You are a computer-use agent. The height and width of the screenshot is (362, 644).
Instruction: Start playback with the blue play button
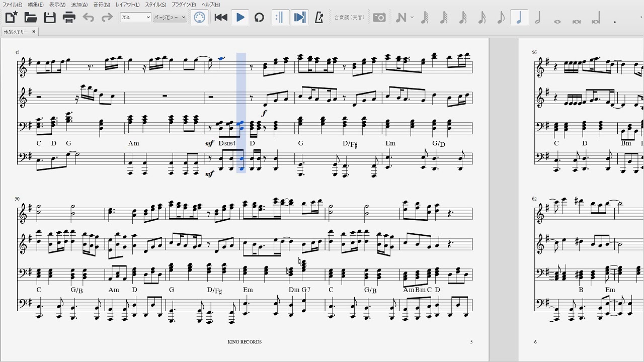click(x=240, y=18)
